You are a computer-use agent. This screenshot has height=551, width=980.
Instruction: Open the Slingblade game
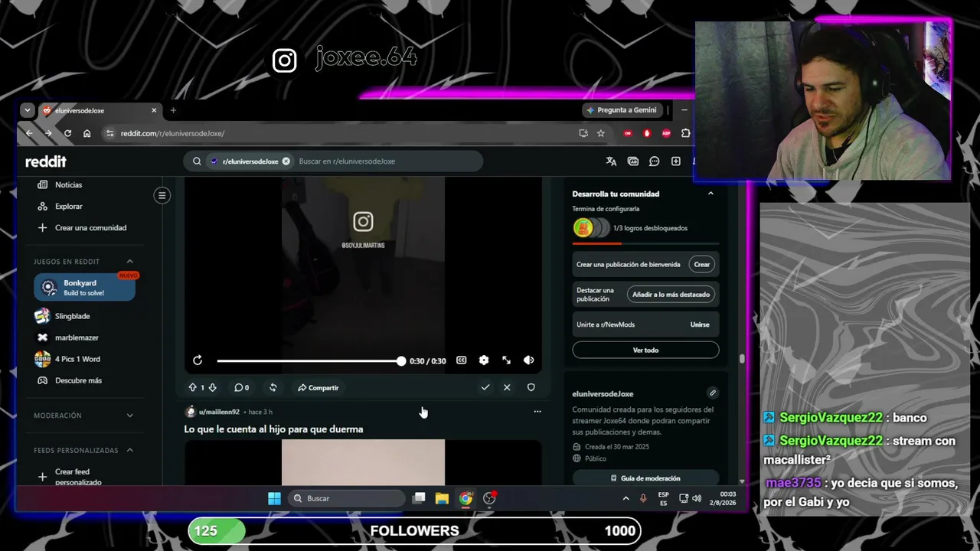point(72,316)
